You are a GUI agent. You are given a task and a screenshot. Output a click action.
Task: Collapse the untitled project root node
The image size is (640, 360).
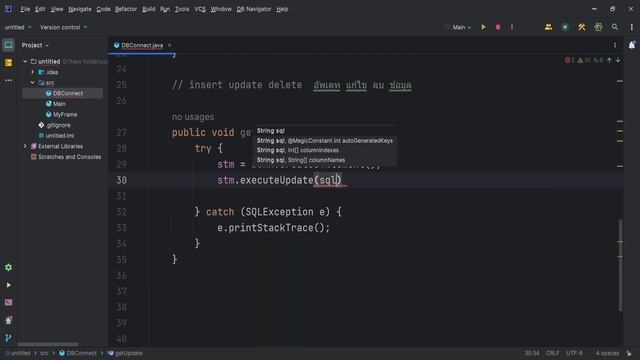pos(25,62)
